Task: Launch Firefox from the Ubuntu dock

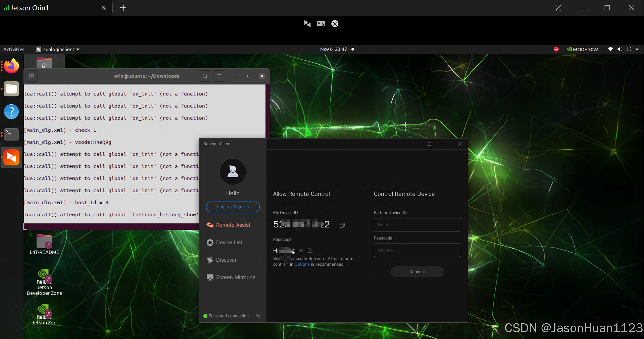Action: [x=11, y=66]
